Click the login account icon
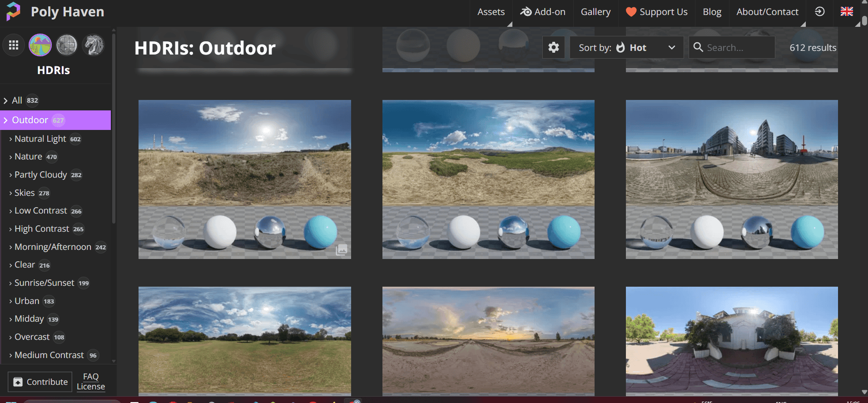Viewport: 868px width, 403px height. tap(819, 12)
